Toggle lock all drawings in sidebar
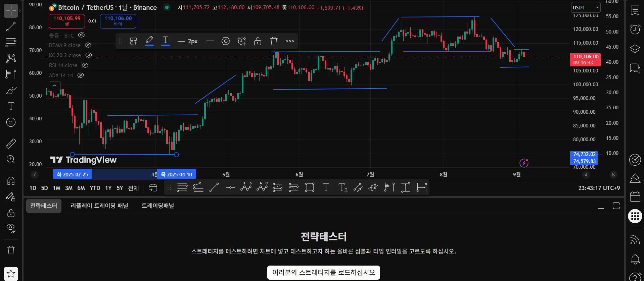The height and width of the screenshot is (281, 644). click(11, 213)
